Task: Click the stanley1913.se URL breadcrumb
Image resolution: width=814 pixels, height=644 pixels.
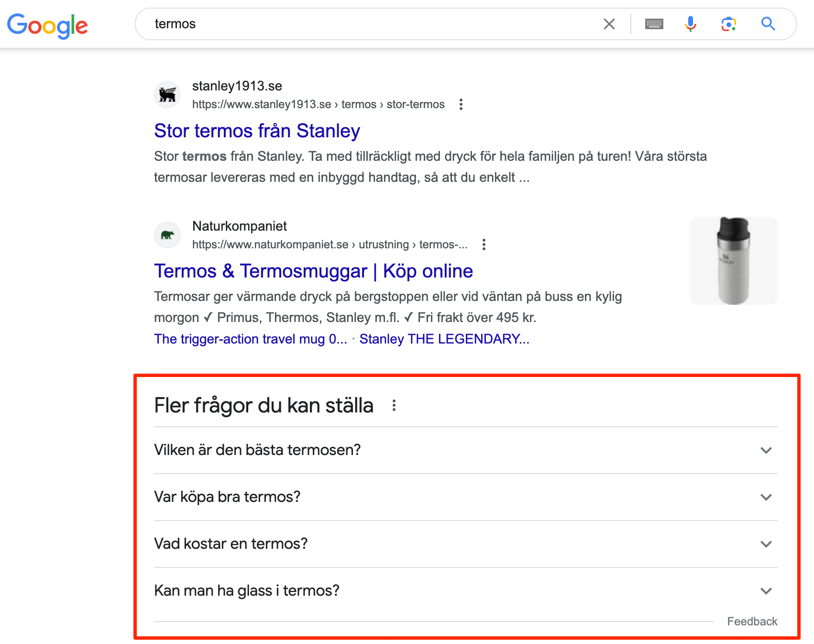Action: [x=318, y=104]
